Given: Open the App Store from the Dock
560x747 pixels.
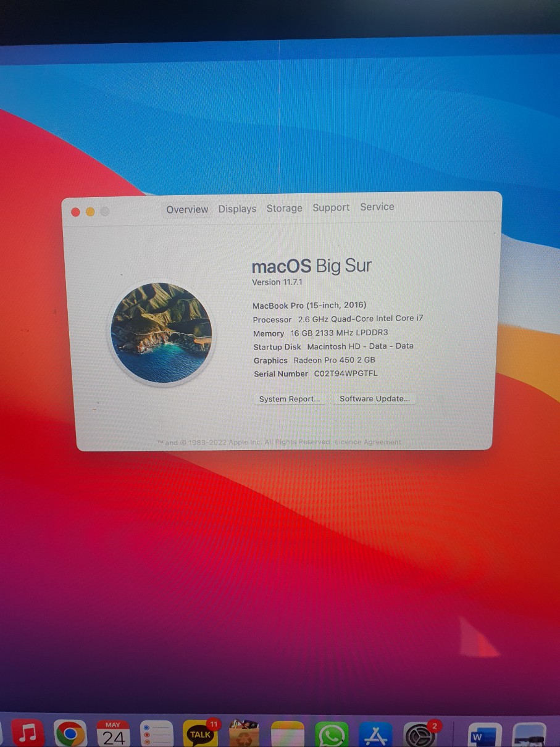Looking at the screenshot, I should 375,735.
